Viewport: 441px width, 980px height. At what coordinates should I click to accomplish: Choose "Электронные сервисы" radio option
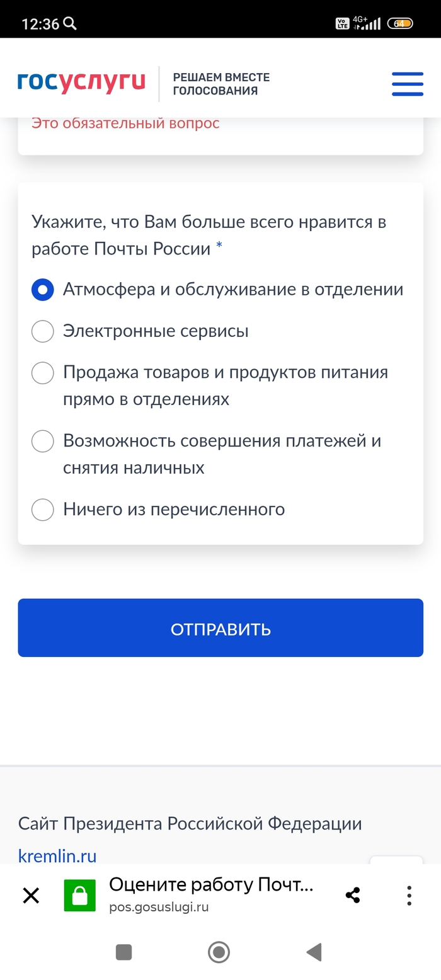click(43, 331)
